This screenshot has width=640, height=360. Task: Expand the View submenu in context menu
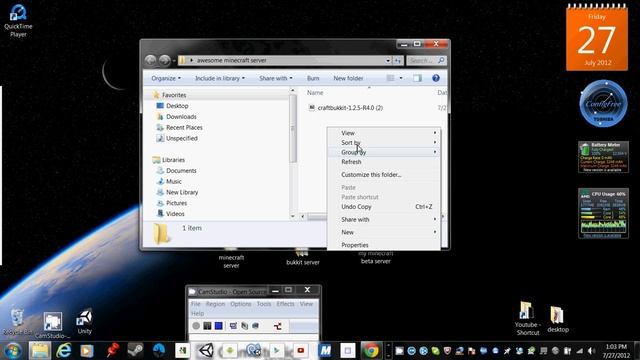tap(384, 133)
